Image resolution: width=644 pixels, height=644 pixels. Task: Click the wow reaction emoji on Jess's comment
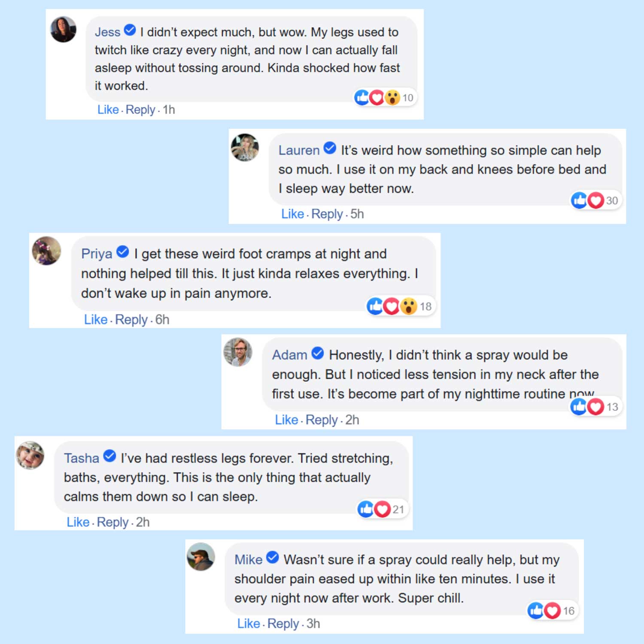pyautogui.click(x=392, y=97)
